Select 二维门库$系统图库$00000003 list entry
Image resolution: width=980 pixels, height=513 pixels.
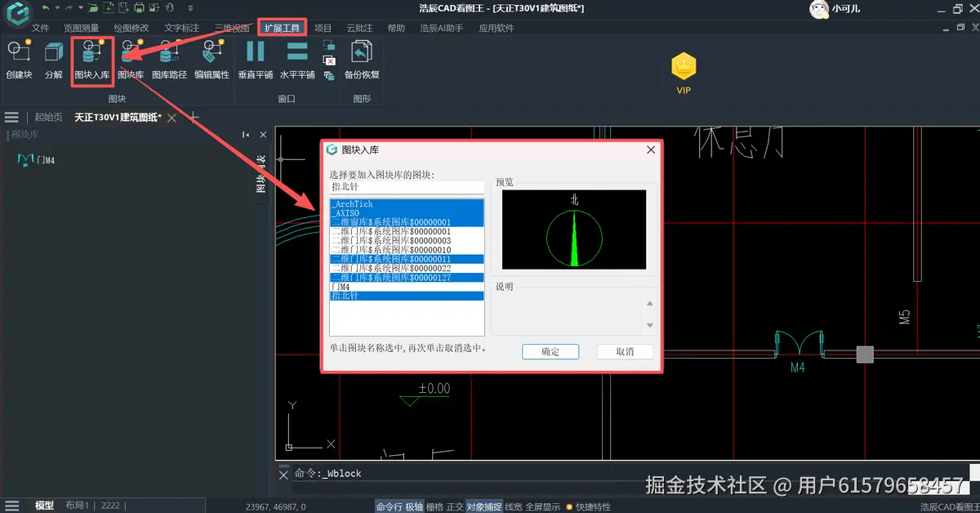[x=407, y=241]
